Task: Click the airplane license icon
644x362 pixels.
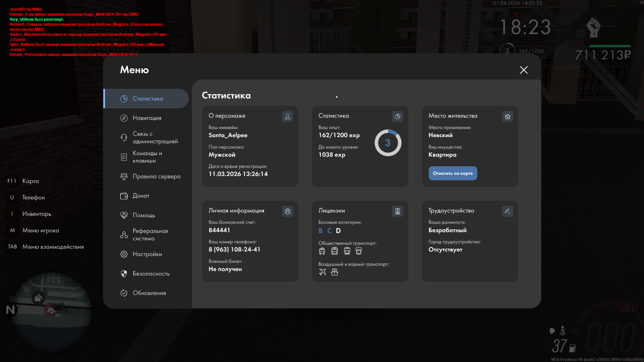Action: tap(322, 272)
